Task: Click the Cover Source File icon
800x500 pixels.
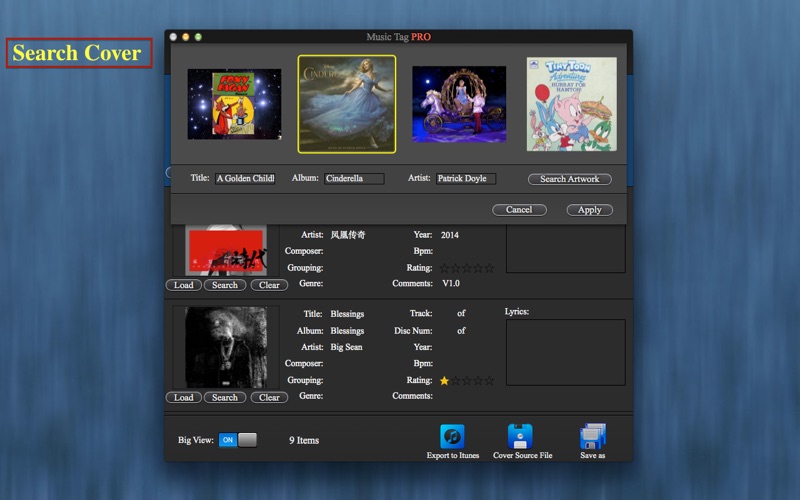Action: coord(520,437)
